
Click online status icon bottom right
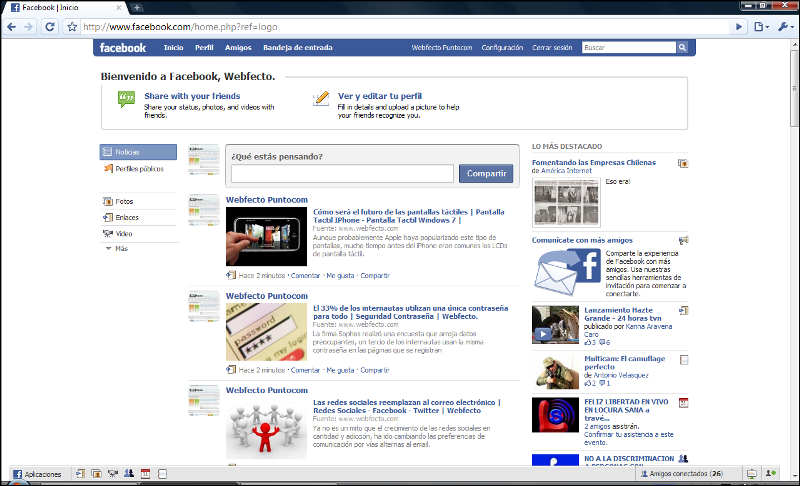click(771, 474)
